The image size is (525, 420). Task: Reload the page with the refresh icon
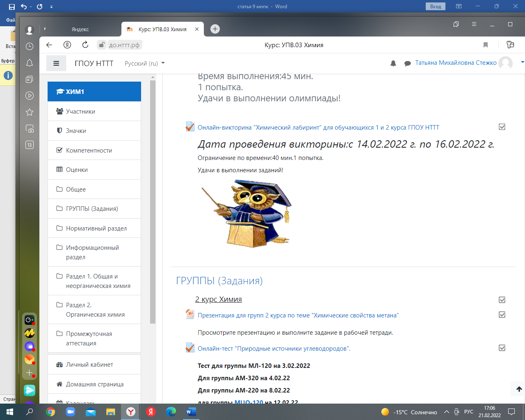point(85,45)
